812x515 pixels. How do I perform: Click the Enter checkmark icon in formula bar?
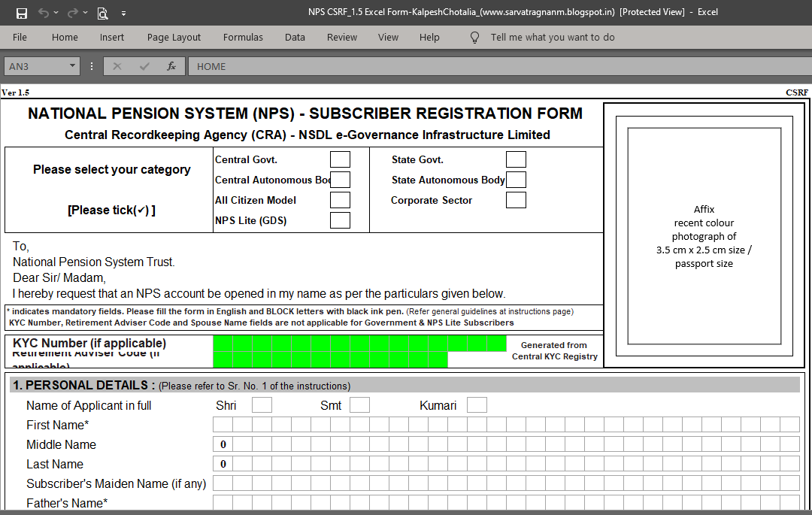pyautogui.click(x=144, y=66)
